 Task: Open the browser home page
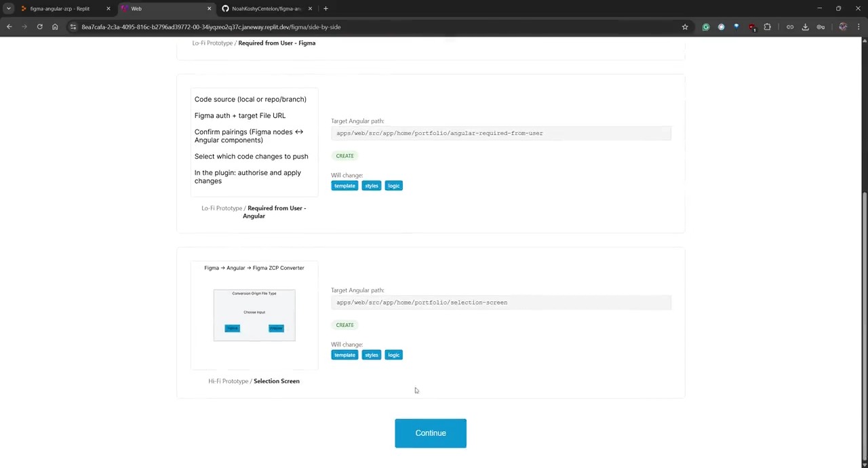coord(55,27)
